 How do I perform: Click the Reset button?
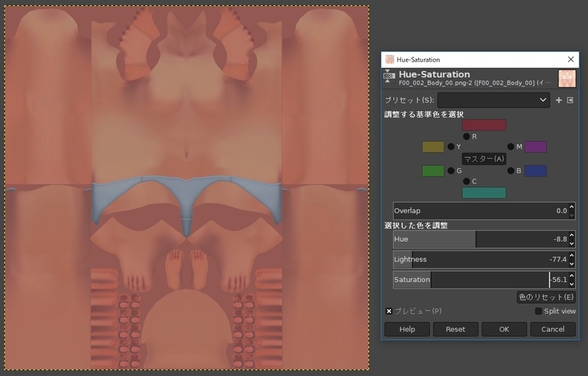[455, 329]
